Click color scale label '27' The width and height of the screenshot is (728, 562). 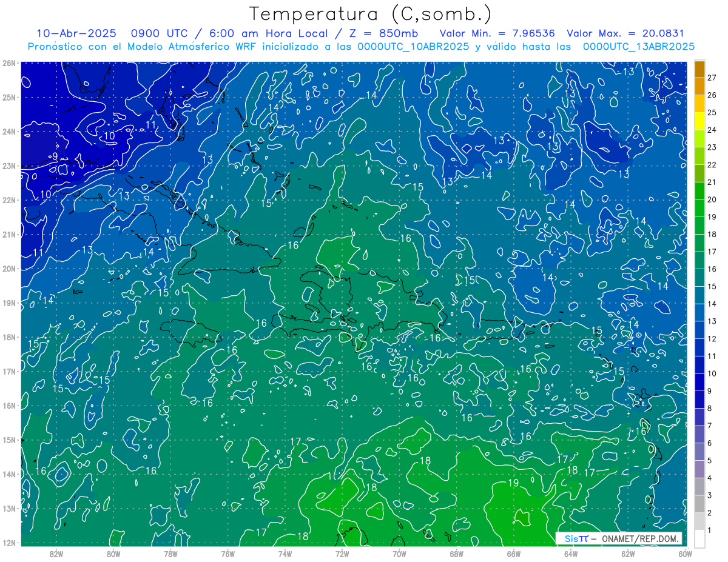pos(713,78)
